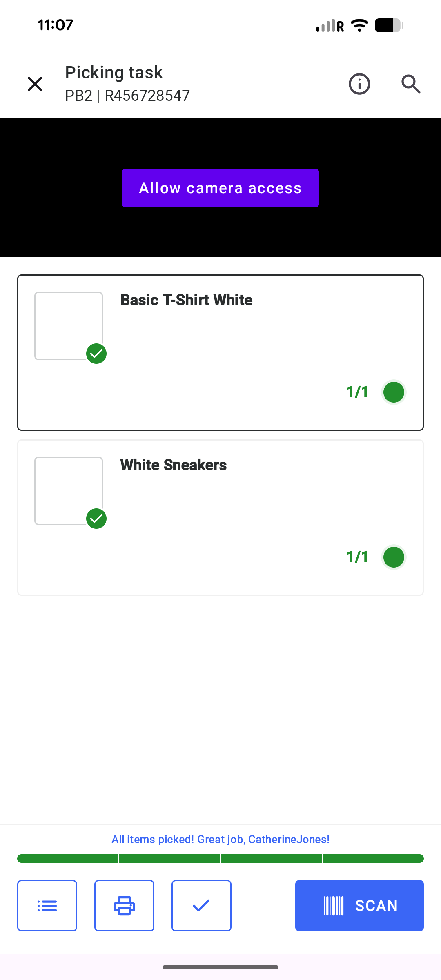
Task: Tap the search magnifier icon
Action: point(410,84)
